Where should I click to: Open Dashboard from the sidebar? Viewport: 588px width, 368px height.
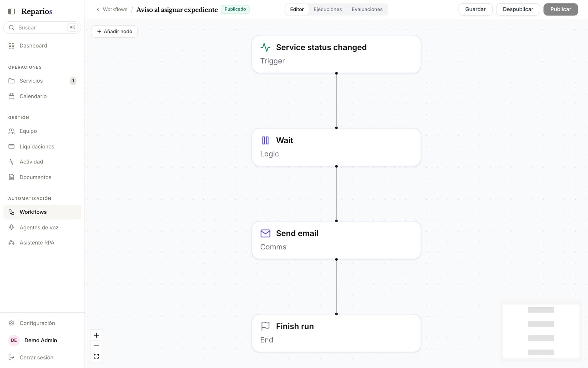pos(42,46)
